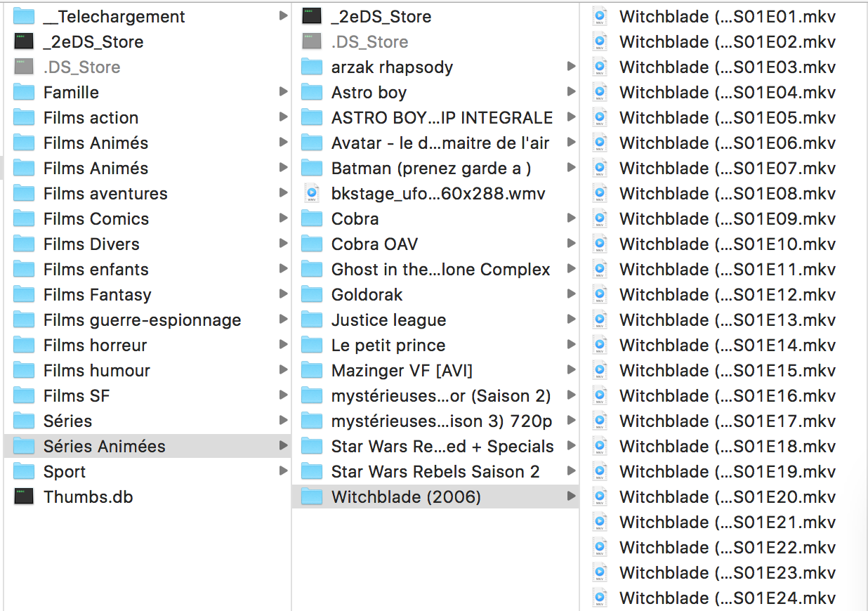Screen dimensions: 868x611
Task: Click the mkv icon for Witchblade S01E13
Action: click(x=600, y=320)
